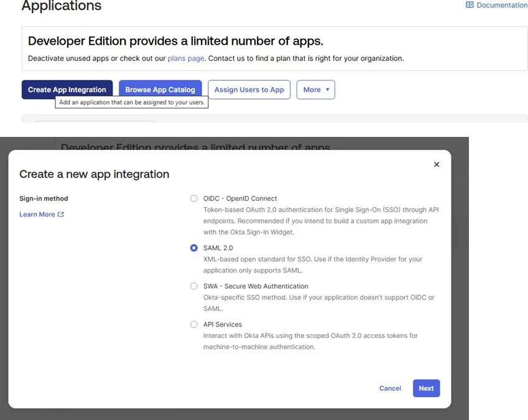528x420 pixels.
Task: Choose SWA - Secure Web Authentication option
Action: point(193,286)
